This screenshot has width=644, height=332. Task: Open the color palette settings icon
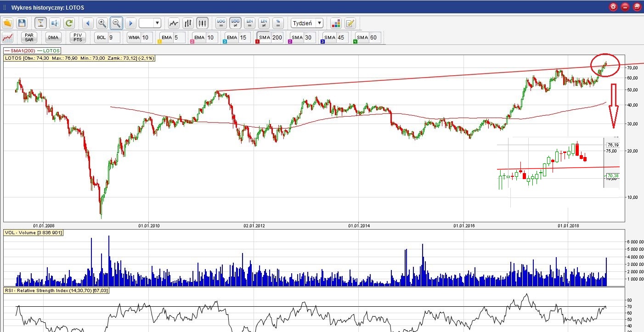coord(336,23)
